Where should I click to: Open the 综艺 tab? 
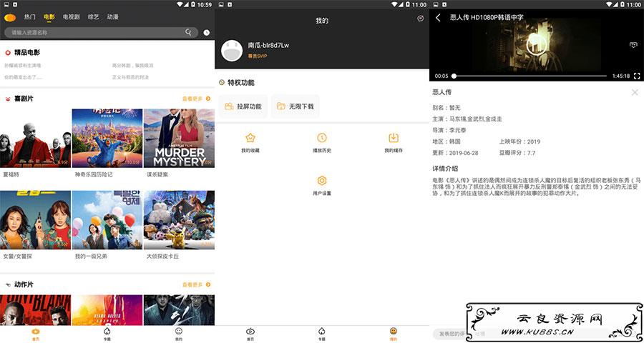point(93,17)
